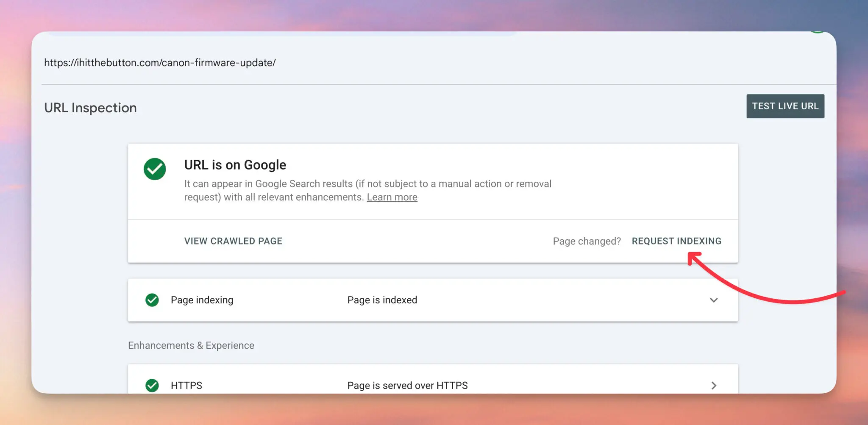Click the green check icon beside HTTPS
This screenshot has width=868, height=425.
coord(152,386)
